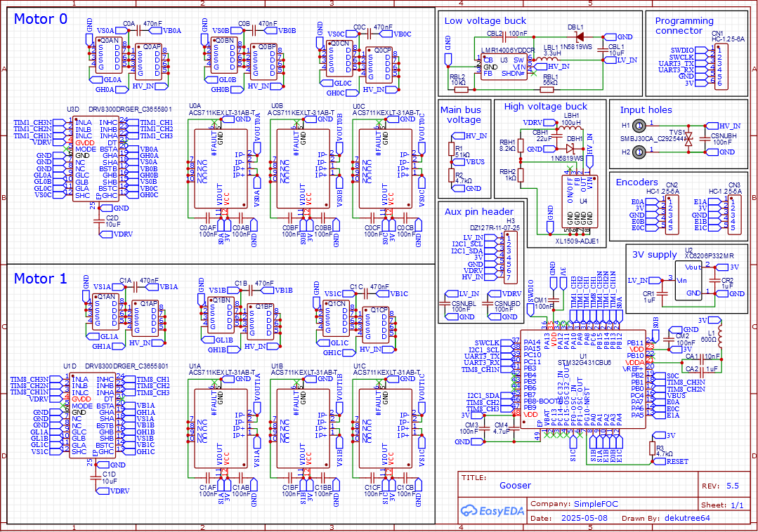
Task: Select the H1 input hole symbol
Action: point(639,126)
